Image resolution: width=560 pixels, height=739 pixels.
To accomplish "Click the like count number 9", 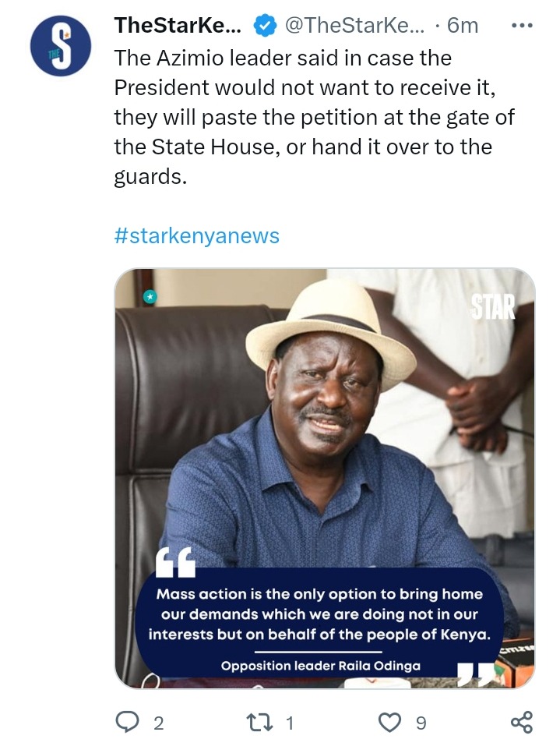I will pos(421,723).
